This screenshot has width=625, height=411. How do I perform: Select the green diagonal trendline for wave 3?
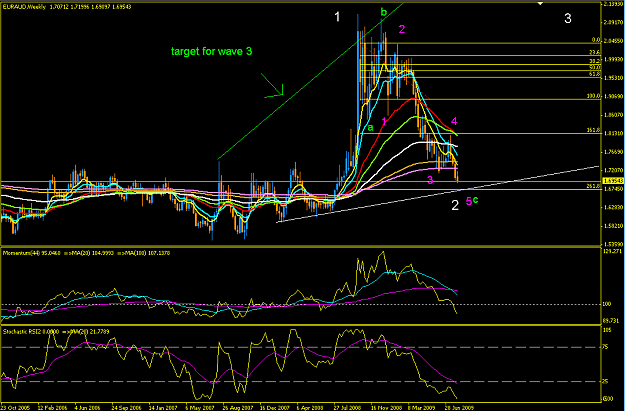point(310,82)
